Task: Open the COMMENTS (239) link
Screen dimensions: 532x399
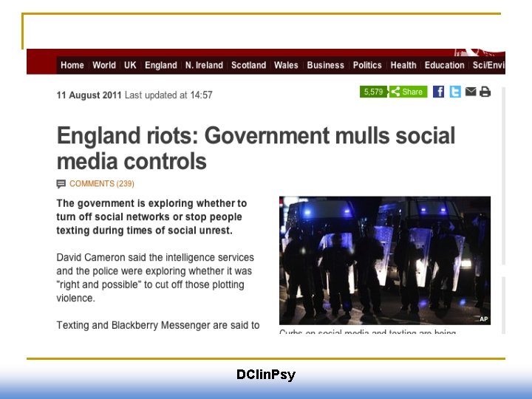Action: [102, 183]
